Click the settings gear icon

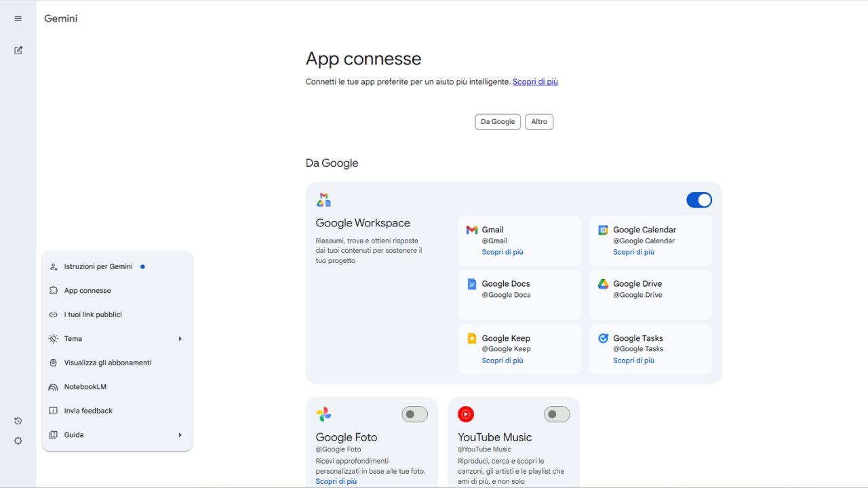click(x=18, y=441)
